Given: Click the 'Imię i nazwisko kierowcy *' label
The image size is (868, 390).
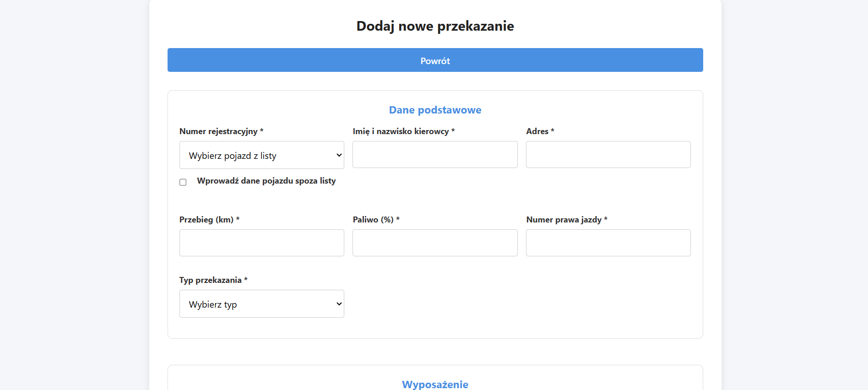Looking at the screenshot, I should [403, 131].
